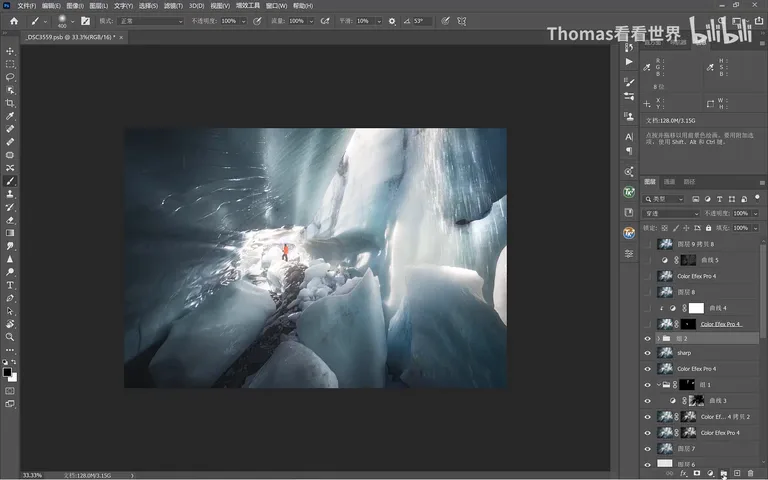
Task: Select the Eyedropper tool
Action: 10,116
